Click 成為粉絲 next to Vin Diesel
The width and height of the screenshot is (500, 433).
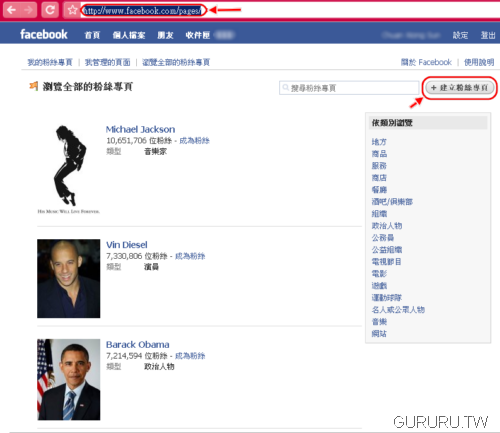pos(190,256)
